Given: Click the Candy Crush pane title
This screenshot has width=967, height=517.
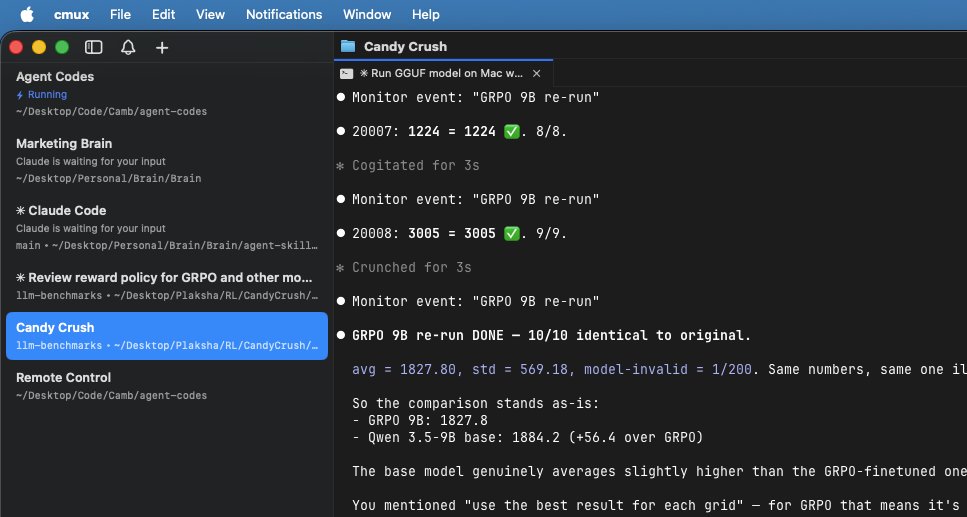Looking at the screenshot, I should pyautogui.click(x=405, y=46).
